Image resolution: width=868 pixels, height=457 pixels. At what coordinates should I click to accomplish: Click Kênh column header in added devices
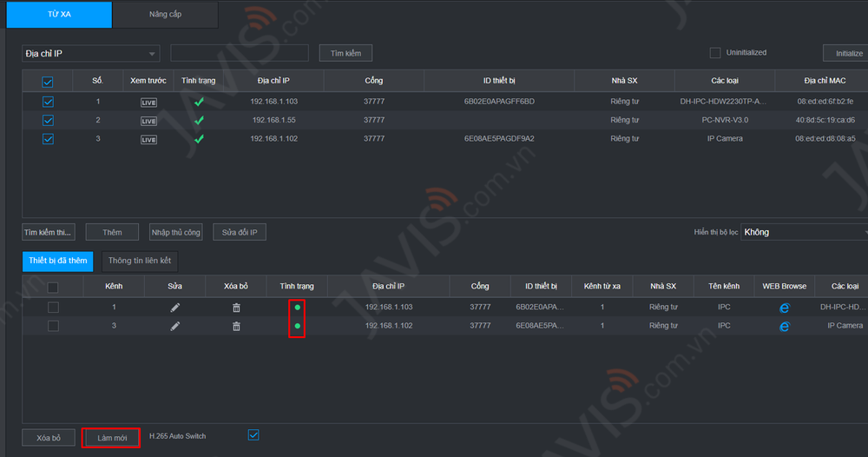(x=114, y=287)
